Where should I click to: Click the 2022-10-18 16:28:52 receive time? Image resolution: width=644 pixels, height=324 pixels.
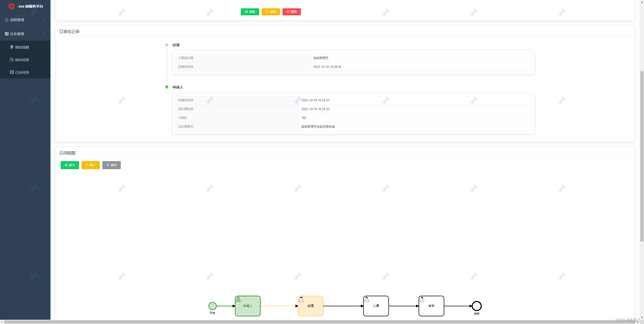315,100
